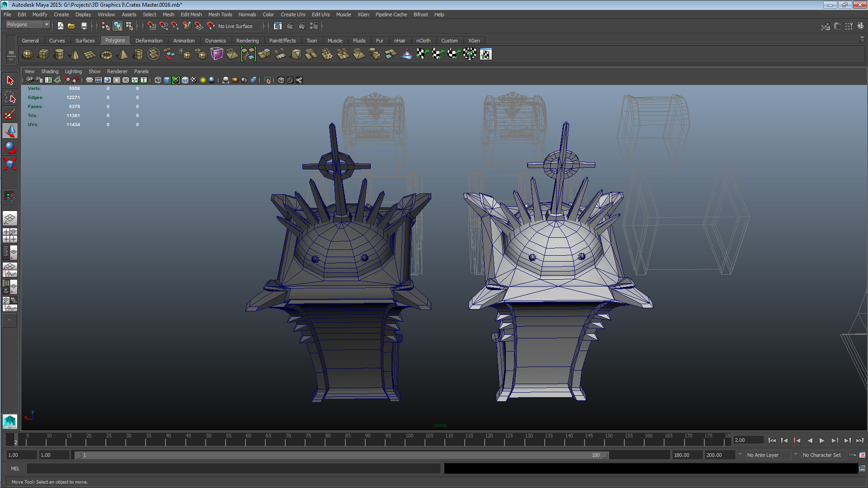Click the MEL script type label button

[x=15, y=469]
